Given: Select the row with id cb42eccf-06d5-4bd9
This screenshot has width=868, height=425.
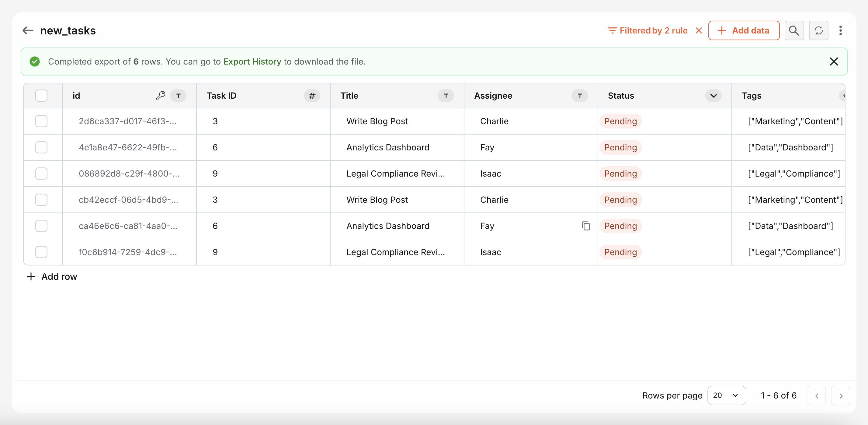Looking at the screenshot, I should point(41,200).
